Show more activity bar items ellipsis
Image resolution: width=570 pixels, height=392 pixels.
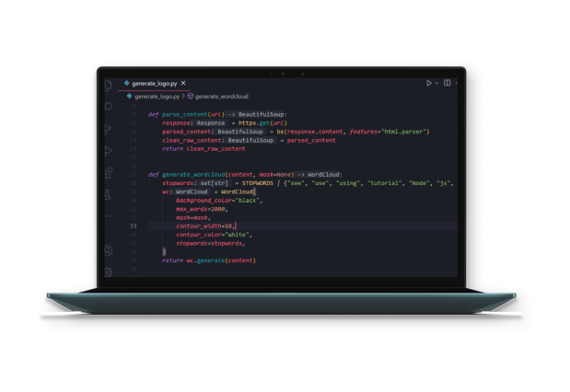[x=109, y=216]
